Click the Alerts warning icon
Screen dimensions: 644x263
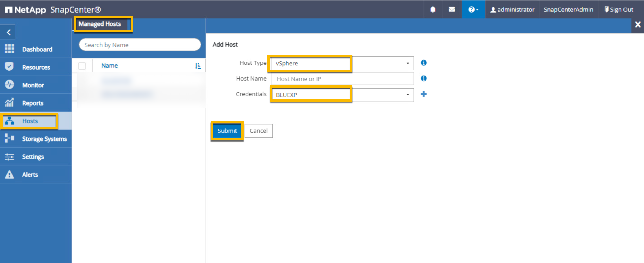click(9, 174)
